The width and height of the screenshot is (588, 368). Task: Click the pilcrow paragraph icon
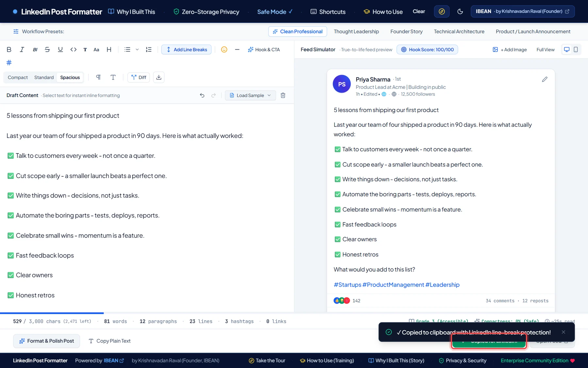tap(98, 77)
